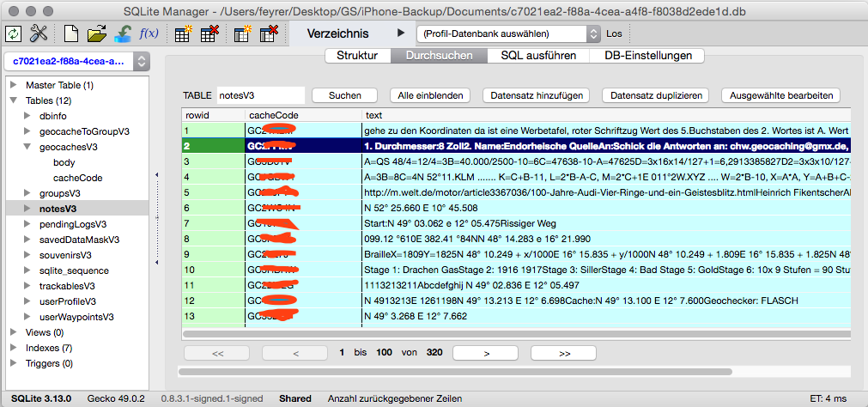This screenshot has height=407, width=868.
Task: Click rowid cell 4
Action: click(x=213, y=177)
